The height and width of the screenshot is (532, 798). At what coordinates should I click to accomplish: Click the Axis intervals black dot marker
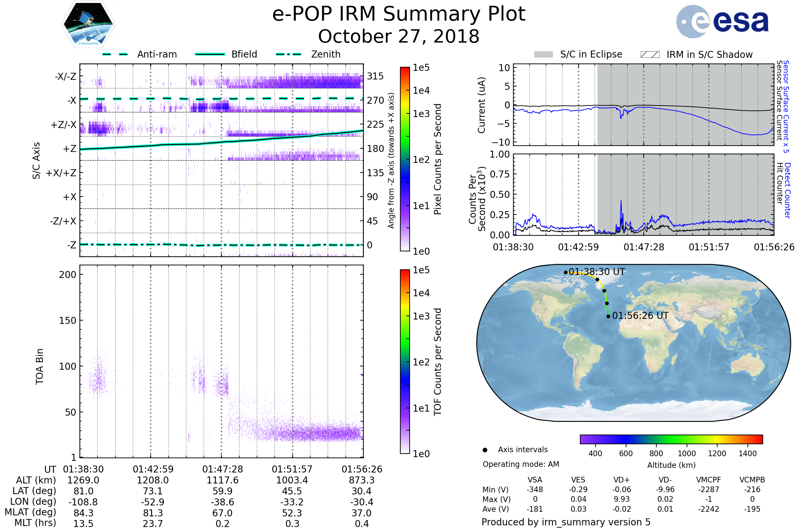coord(485,450)
